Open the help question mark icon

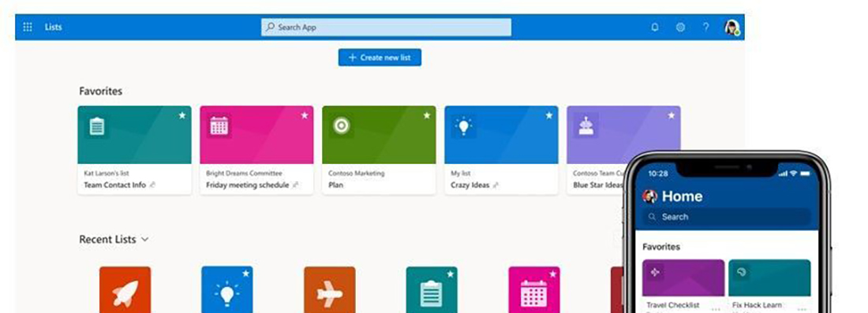705,27
